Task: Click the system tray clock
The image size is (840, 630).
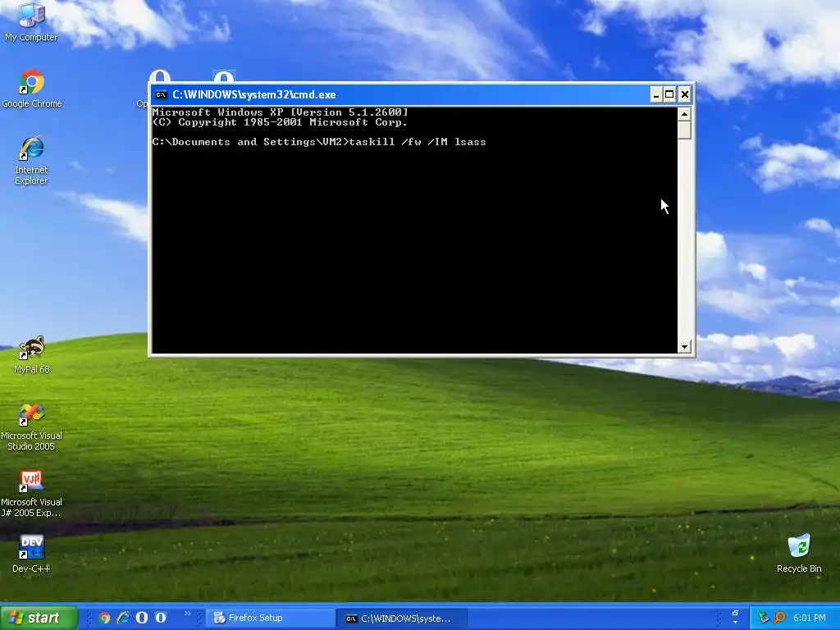Action: point(810,618)
